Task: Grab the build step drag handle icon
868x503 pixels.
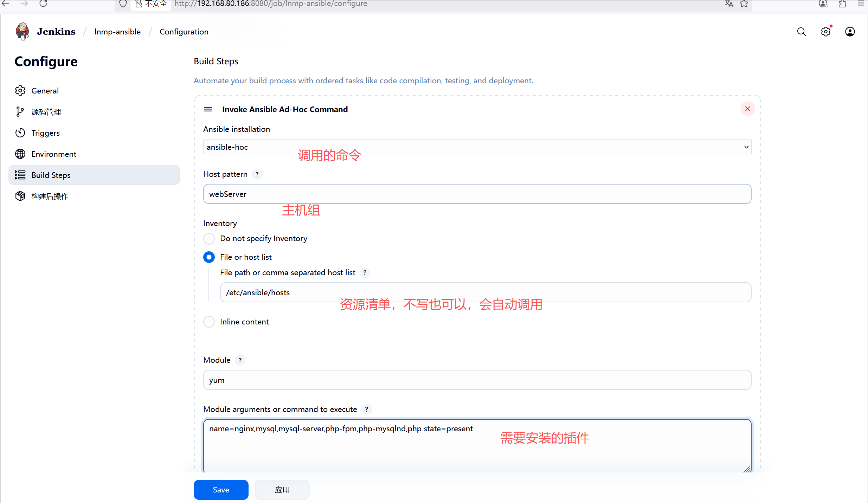Action: [x=208, y=109]
